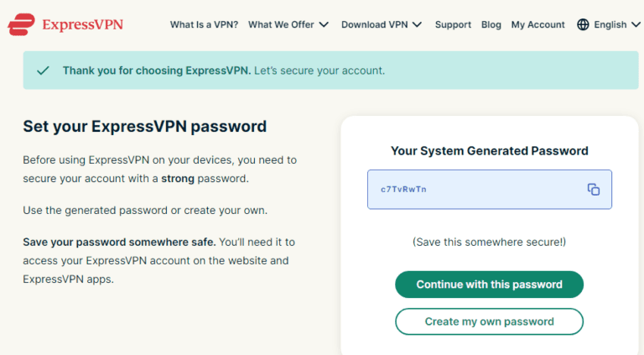Click the chevron arrow beside English
Screen dimensions: 644x355
[x=635, y=24]
